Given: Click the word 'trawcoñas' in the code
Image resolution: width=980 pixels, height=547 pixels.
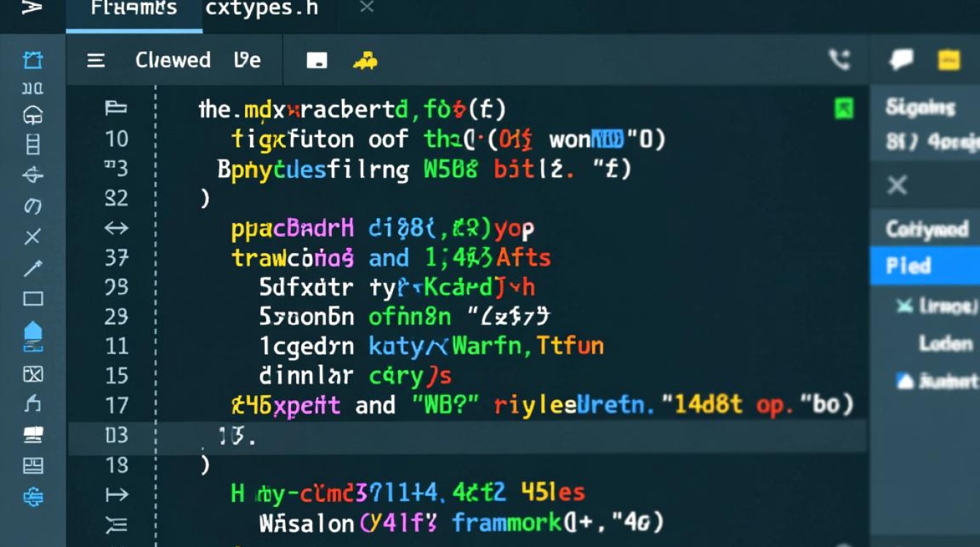Looking at the screenshot, I should point(293,258).
